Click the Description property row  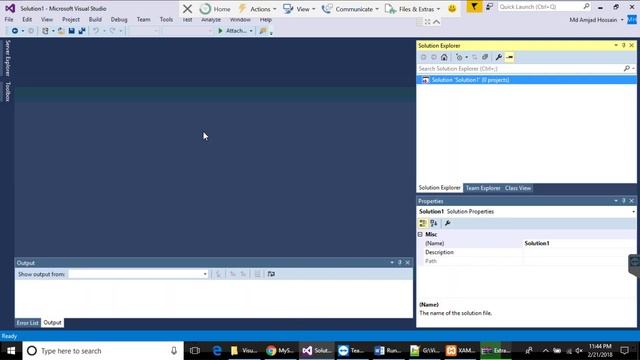527,252
